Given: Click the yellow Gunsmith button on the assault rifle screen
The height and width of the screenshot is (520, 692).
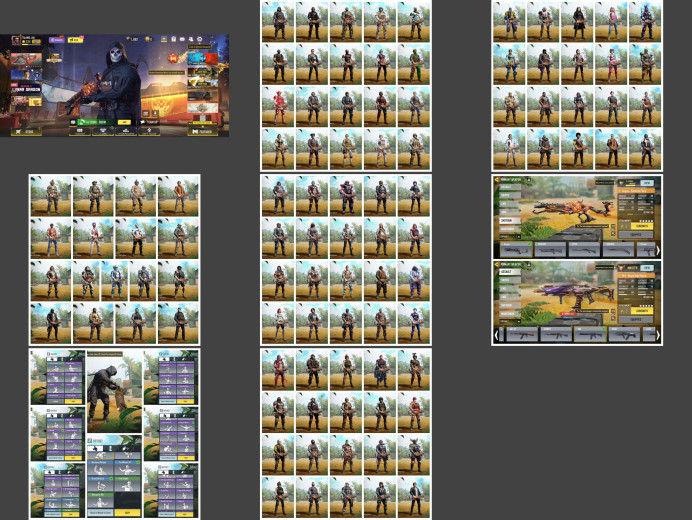Looking at the screenshot, I should [x=642, y=311].
